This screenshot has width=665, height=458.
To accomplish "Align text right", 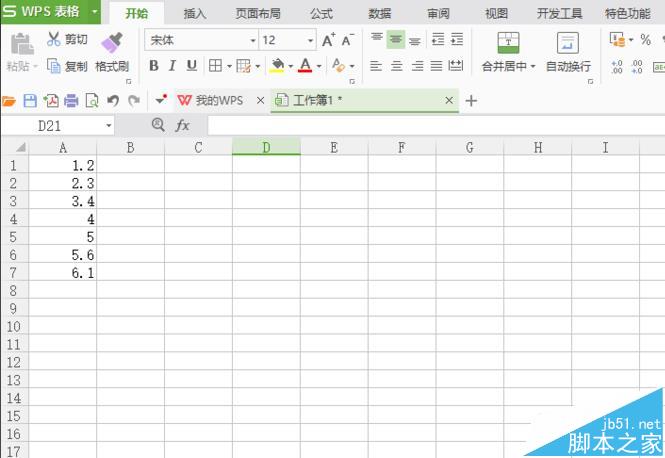I will pyautogui.click(x=418, y=66).
